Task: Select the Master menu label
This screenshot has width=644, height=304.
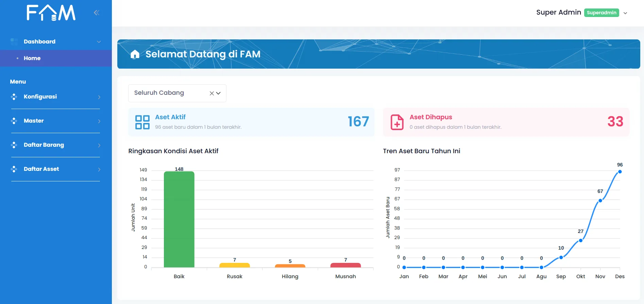Action: click(x=34, y=121)
